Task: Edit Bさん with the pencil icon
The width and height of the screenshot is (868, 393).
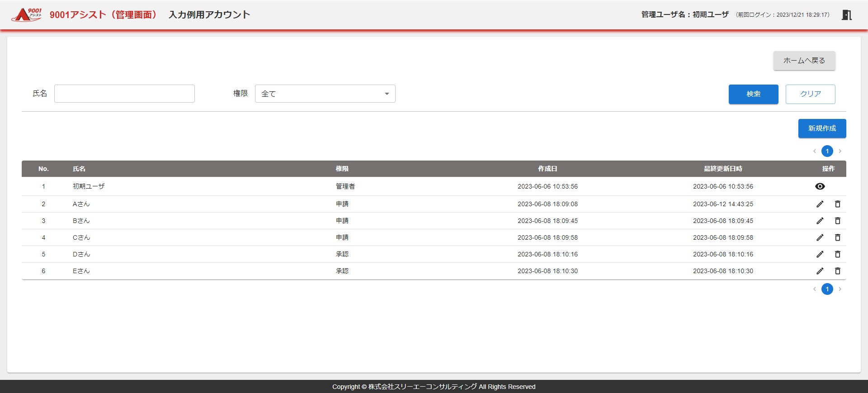Action: pos(820,221)
